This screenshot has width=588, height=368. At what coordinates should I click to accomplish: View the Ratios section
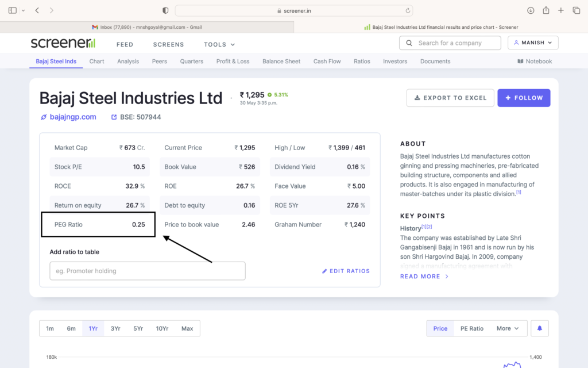point(362,61)
